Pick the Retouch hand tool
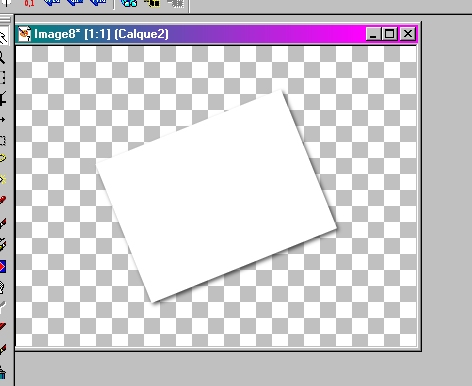The height and width of the screenshot is (386, 472). click(2, 287)
